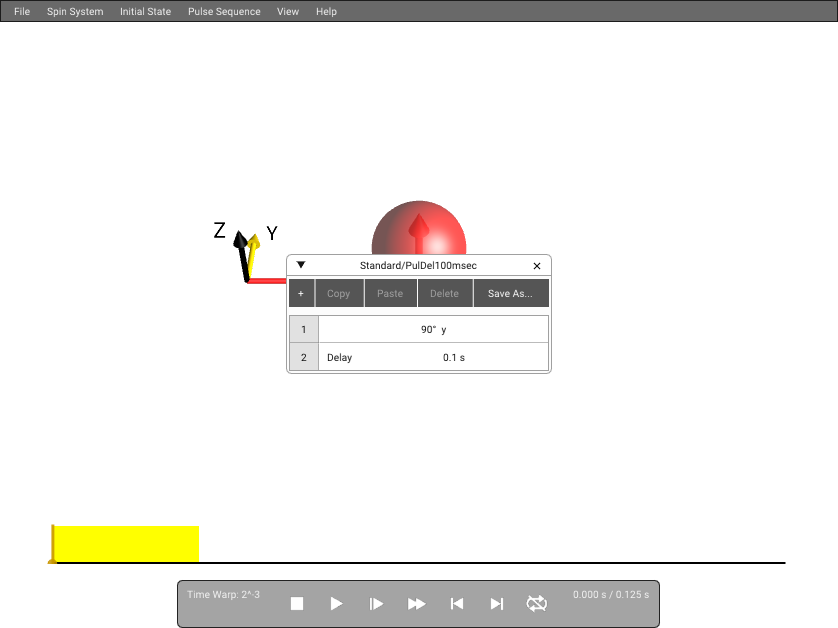This screenshot has height=628, width=838.
Task: Open the Initial State menu
Action: 145,11
